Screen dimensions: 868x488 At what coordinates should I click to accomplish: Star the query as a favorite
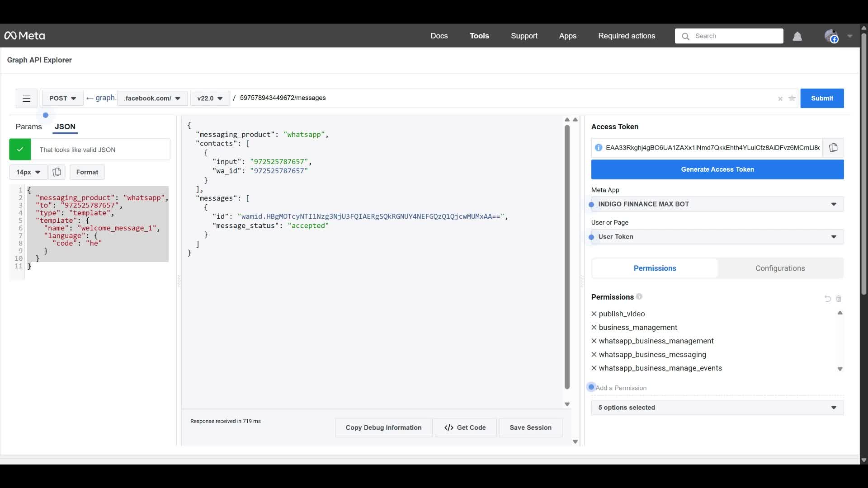pyautogui.click(x=792, y=98)
